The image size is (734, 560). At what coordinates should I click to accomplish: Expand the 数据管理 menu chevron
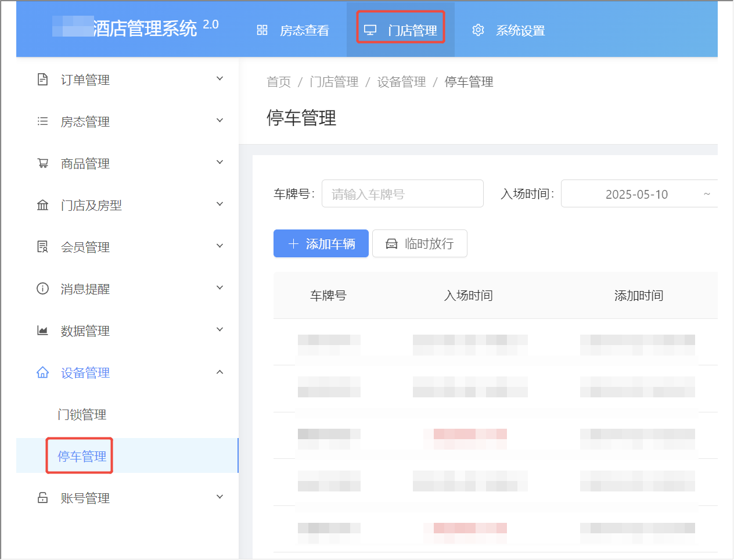(220, 329)
